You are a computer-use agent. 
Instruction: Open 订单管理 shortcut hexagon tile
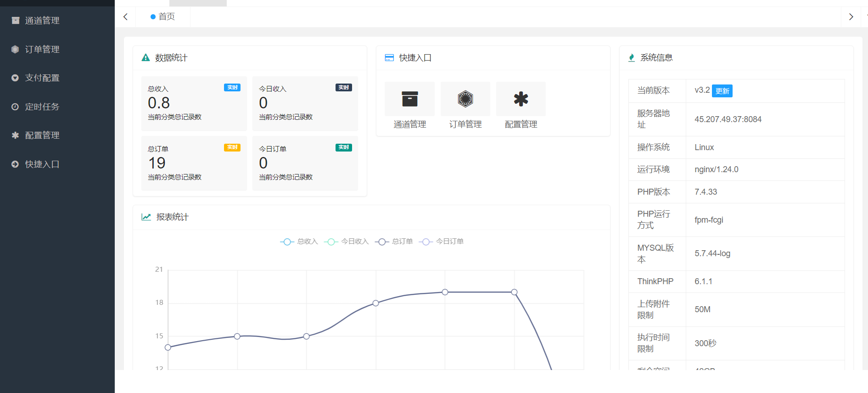click(465, 99)
